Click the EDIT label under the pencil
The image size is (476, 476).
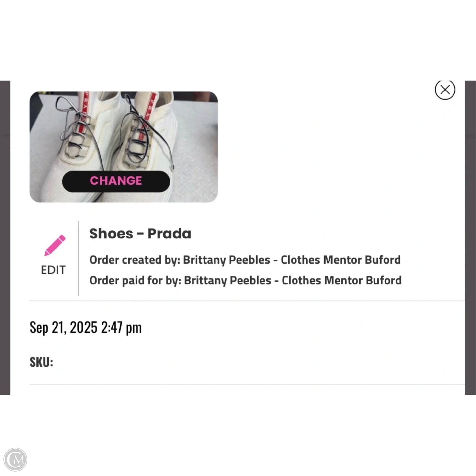pyautogui.click(x=53, y=270)
